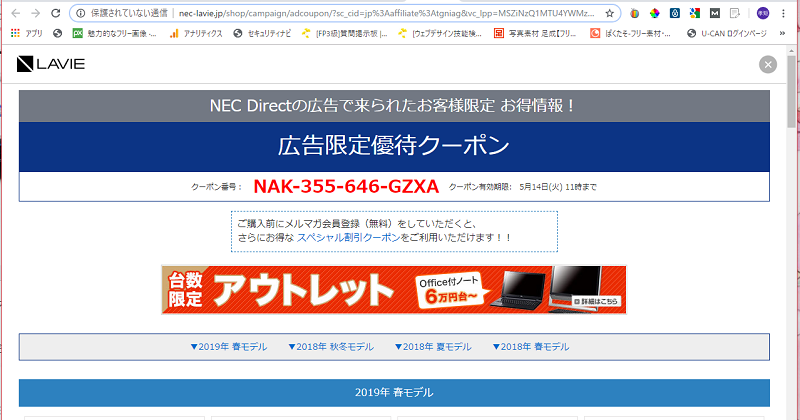The image size is (800, 420).
Task: Open the アナリティクス bookmark
Action: pos(196,33)
